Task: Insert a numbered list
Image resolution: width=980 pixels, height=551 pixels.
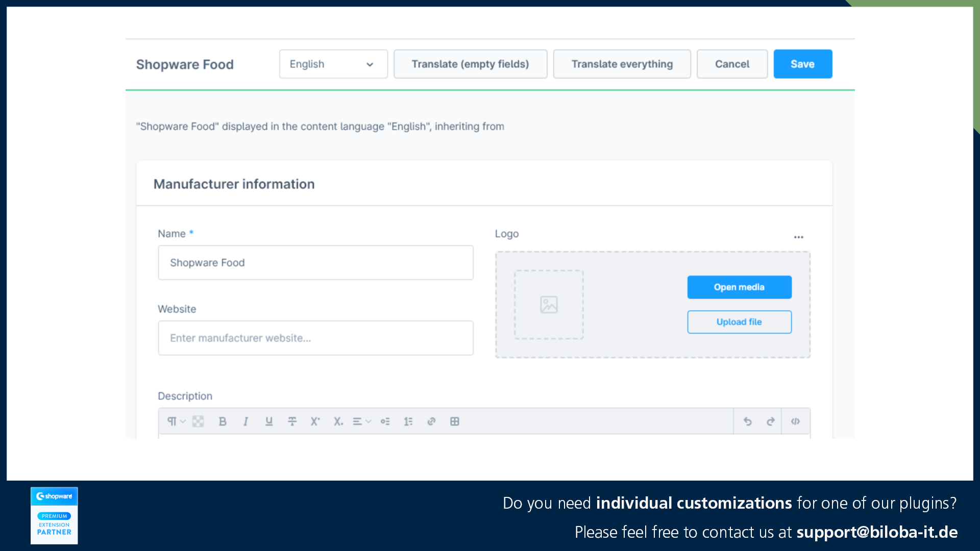Action: (x=408, y=421)
